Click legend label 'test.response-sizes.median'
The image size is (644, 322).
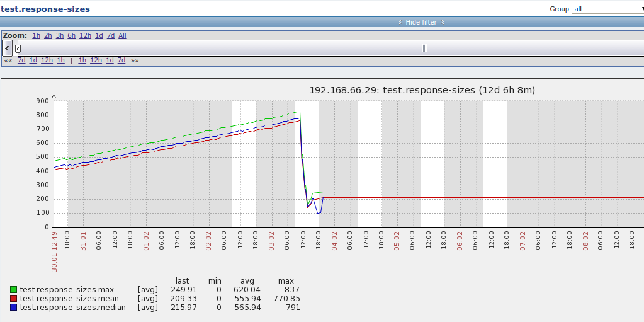72,308
